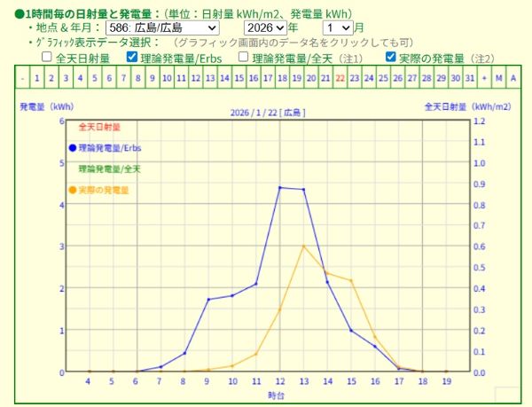Viewport: 532px width, 407px height.
Task: Uncheck the 理論発電量/Erbs checkbox
Action: [x=132, y=57]
